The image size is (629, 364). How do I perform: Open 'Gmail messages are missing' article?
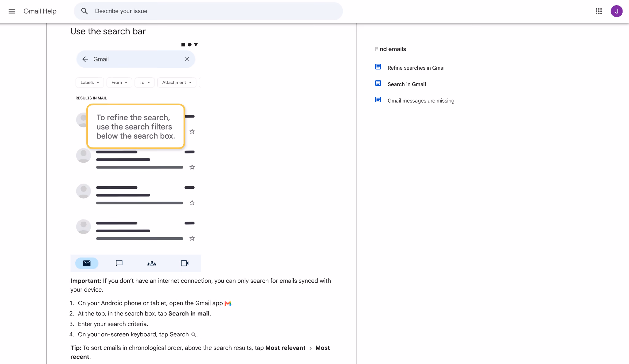click(421, 101)
